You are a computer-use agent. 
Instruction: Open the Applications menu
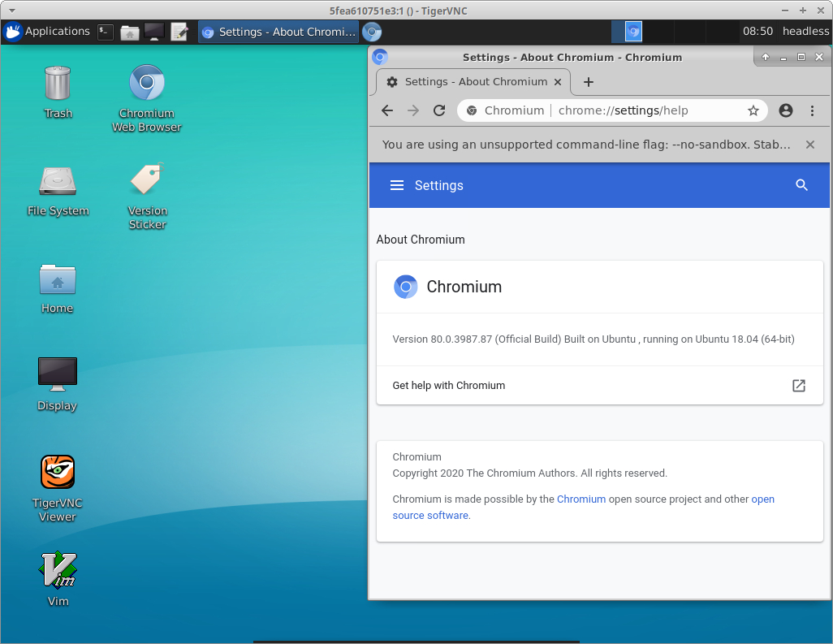point(48,32)
